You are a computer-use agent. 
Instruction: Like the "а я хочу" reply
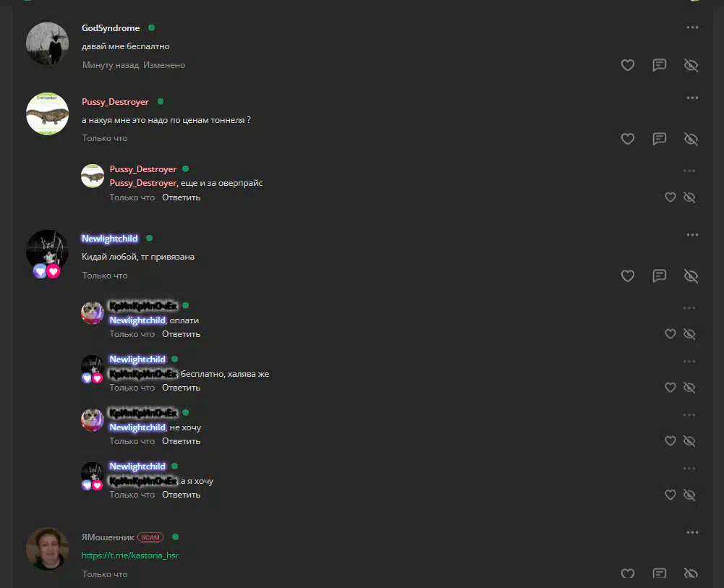click(x=670, y=495)
